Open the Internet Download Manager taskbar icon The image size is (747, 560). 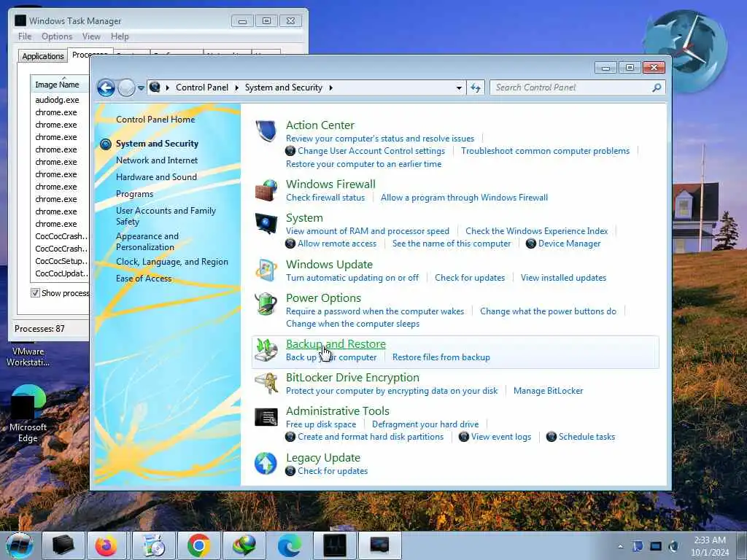coord(244,545)
